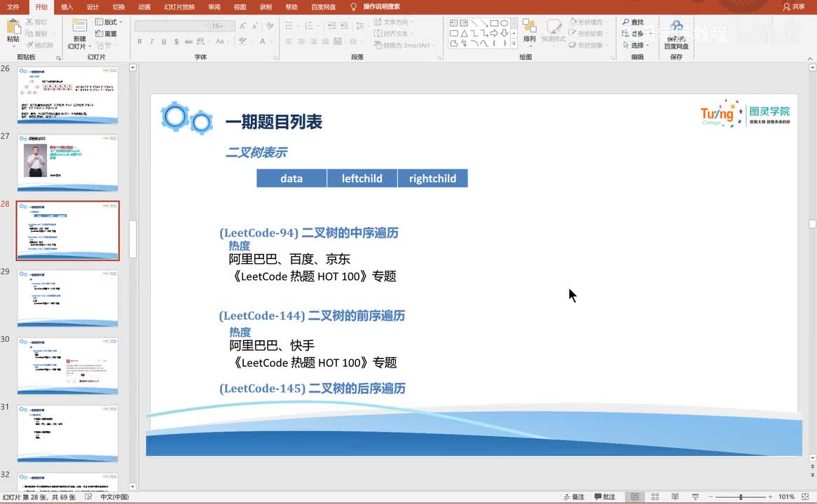Open the font name combo box
Image resolution: width=817 pixels, height=504 pixels.
click(172, 25)
